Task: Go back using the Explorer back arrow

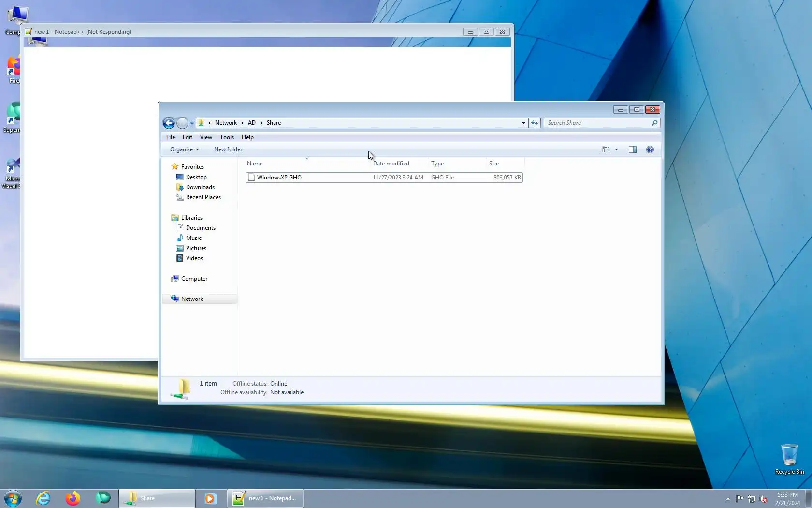Action: click(x=169, y=123)
